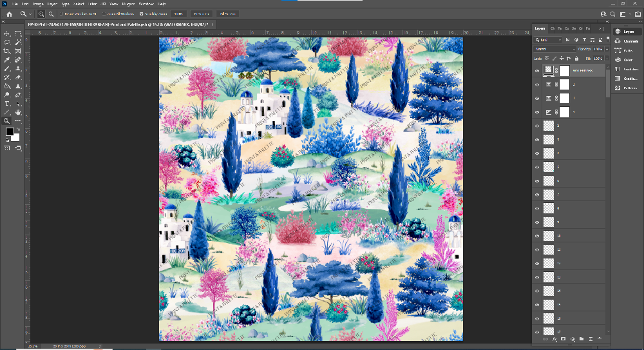The width and height of the screenshot is (644, 350).
Task: Open the layer filter Kind dropdown
Action: pos(548,40)
